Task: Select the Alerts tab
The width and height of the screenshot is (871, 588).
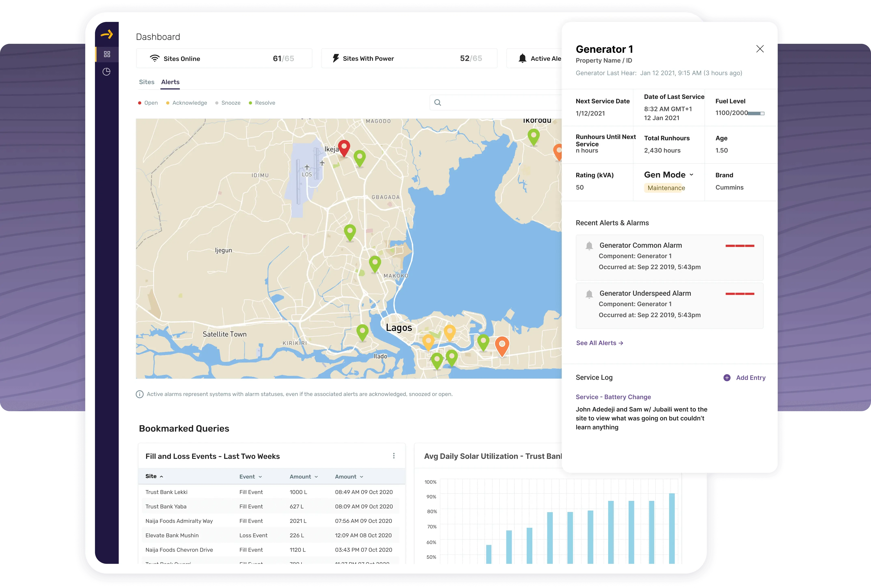Action: point(170,82)
